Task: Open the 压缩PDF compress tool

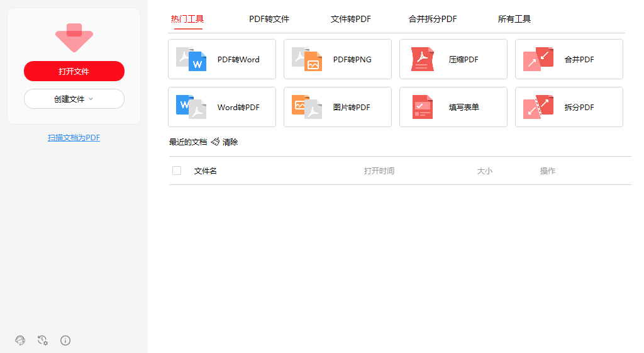Action: pos(423,59)
